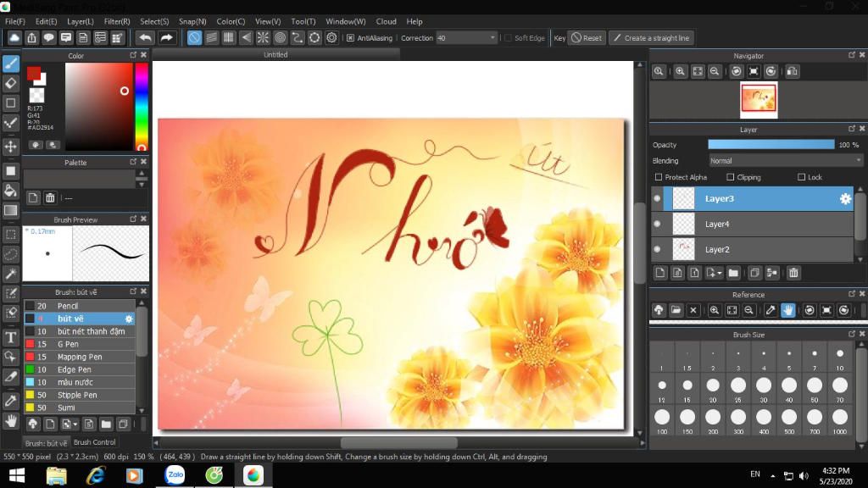Click the Redo arrow in the toolbar

[x=166, y=37]
